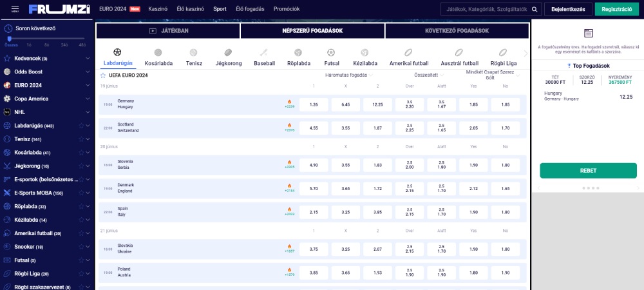The image size is (644, 290).
Task: Choose the Baseball bat icon
Action: tap(264, 53)
